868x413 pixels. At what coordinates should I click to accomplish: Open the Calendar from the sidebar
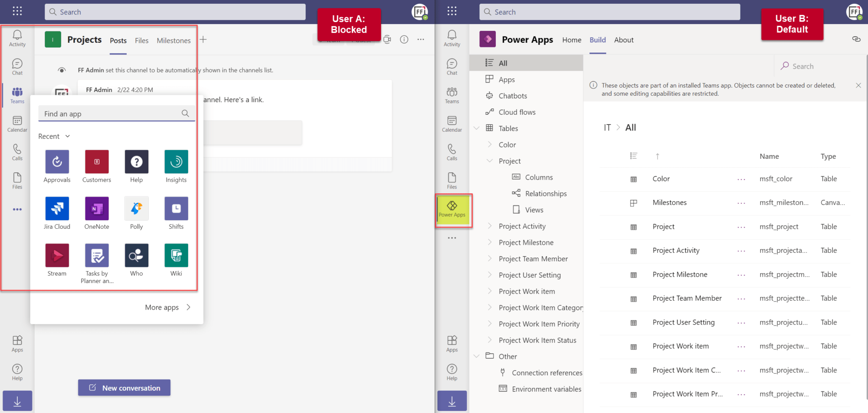click(17, 123)
